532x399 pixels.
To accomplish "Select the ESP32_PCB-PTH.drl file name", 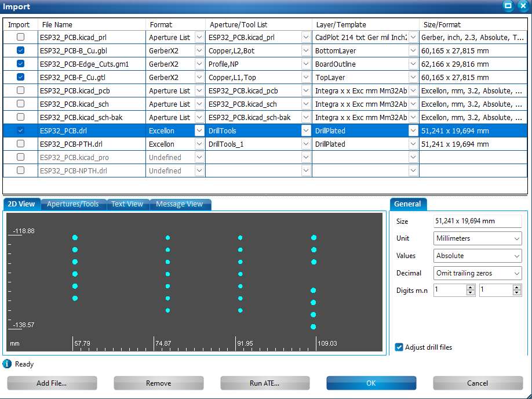I will pyautogui.click(x=71, y=144).
